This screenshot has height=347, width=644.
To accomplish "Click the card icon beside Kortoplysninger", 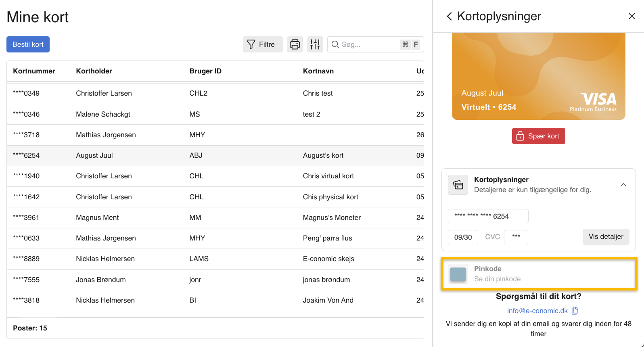I will 458,185.
